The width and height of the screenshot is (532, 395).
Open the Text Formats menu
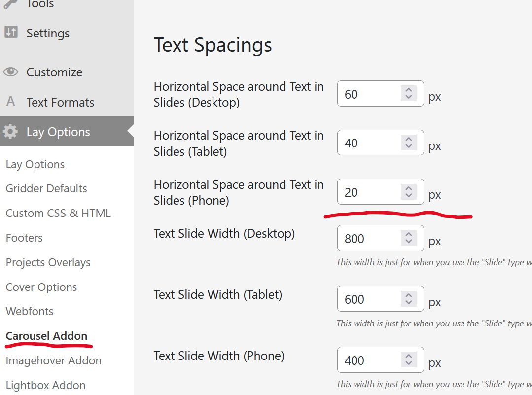60,102
